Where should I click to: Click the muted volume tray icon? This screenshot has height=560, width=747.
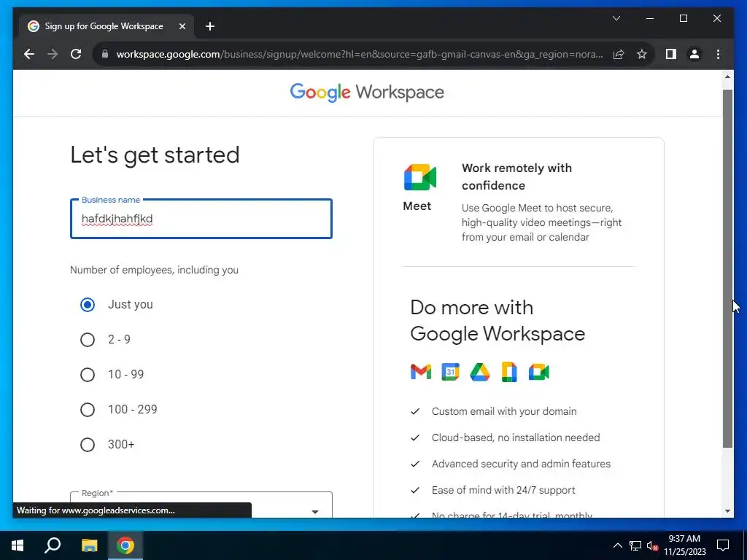tap(652, 545)
